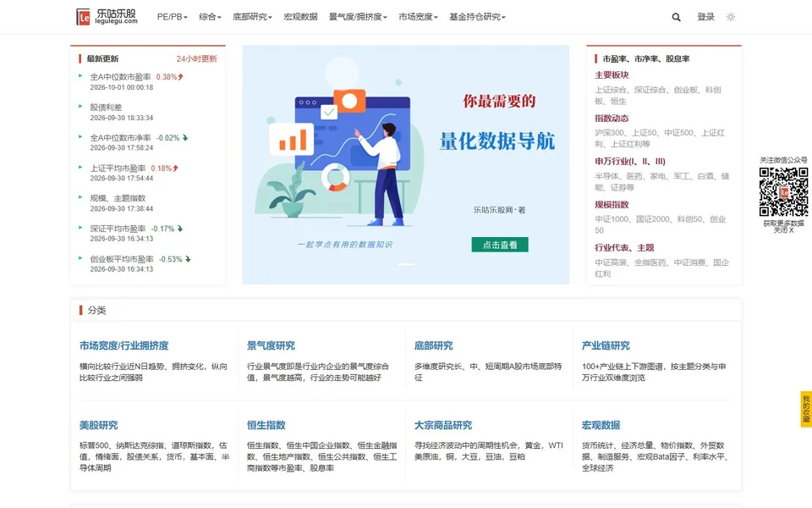Open the 指数动态 heading link

pos(612,119)
